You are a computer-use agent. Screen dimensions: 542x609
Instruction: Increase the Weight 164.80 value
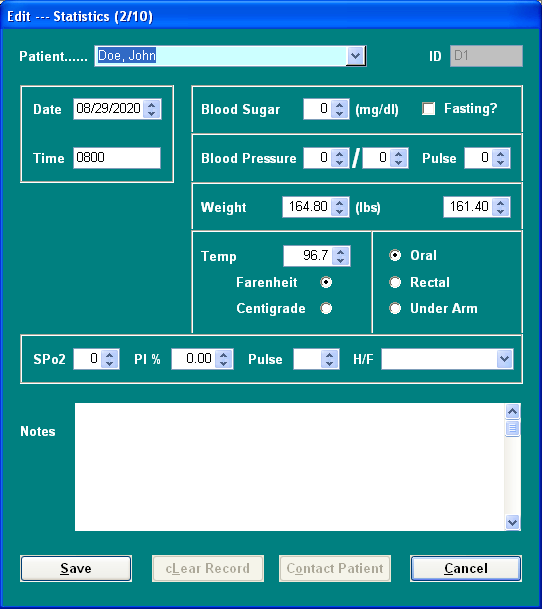tap(340, 202)
